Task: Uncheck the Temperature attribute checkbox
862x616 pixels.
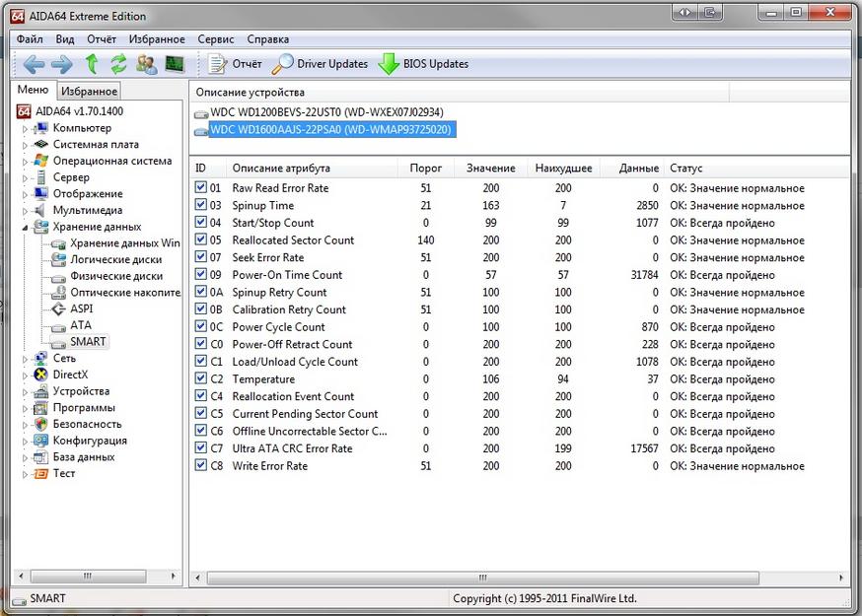Action: 200,378
